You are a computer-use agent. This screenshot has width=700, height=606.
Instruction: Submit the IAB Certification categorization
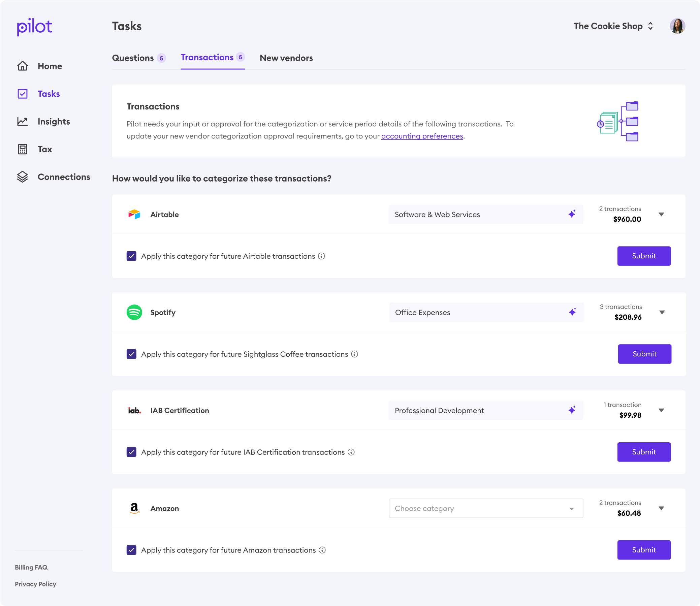(x=644, y=452)
